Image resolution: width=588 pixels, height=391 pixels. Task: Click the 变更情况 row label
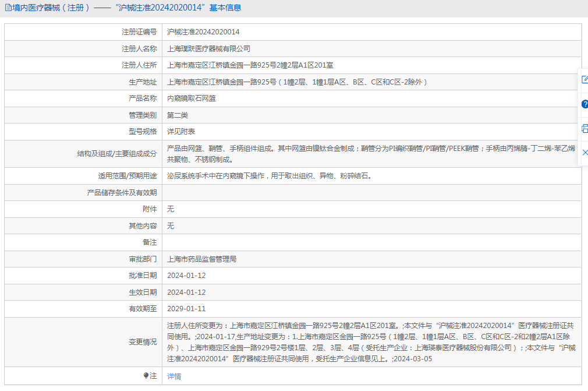143,342
